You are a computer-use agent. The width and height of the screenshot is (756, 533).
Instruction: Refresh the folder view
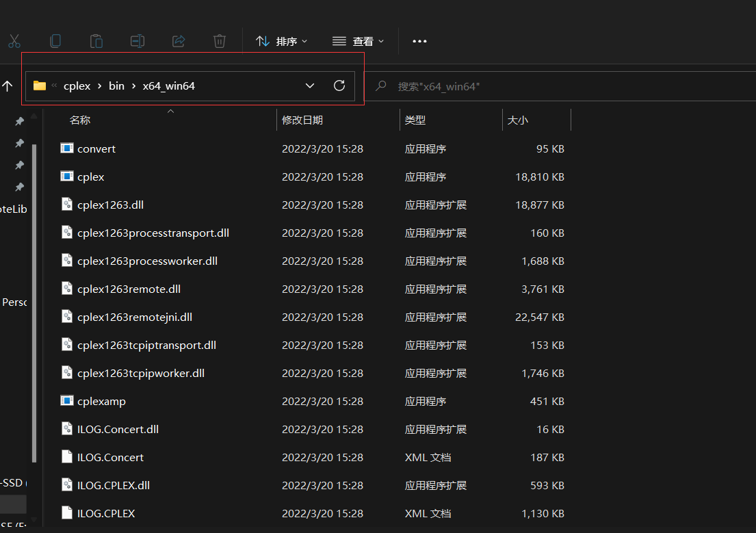339,86
